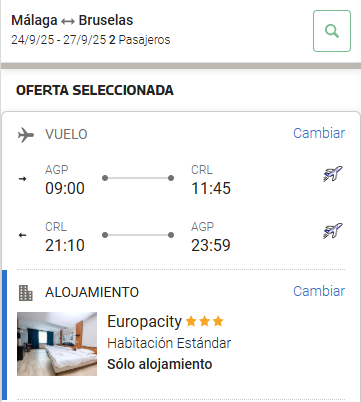Click the right arrow outbound flight indicator

22,179
